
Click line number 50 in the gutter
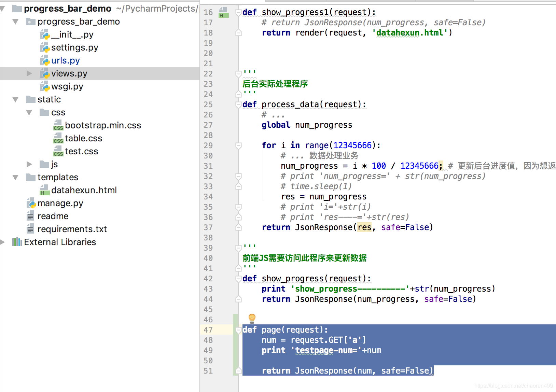click(x=208, y=361)
